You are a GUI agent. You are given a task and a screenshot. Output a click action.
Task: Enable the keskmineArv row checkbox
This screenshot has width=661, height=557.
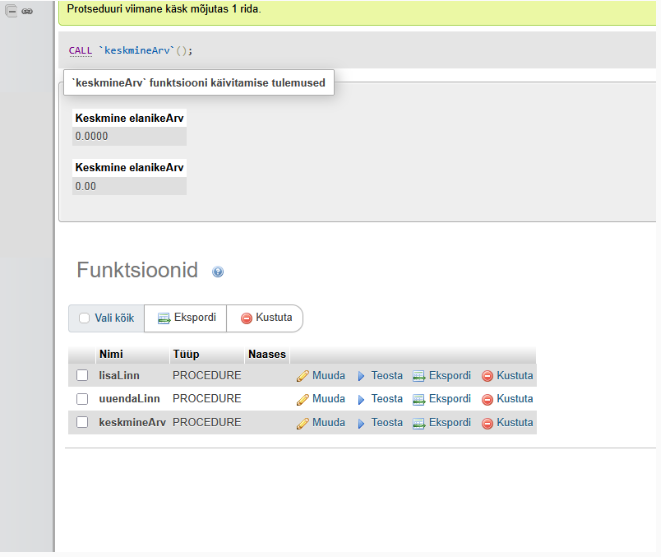(82, 423)
